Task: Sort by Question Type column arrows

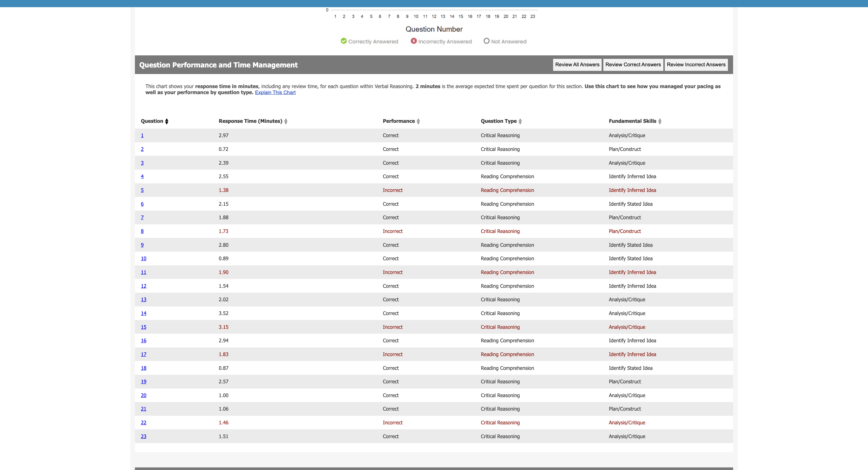Action: (x=520, y=121)
